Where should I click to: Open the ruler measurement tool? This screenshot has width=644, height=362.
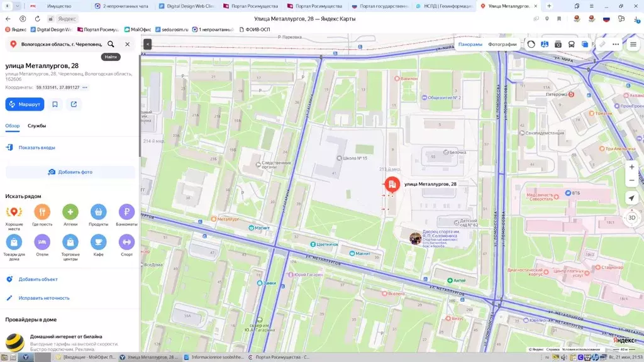click(602, 45)
